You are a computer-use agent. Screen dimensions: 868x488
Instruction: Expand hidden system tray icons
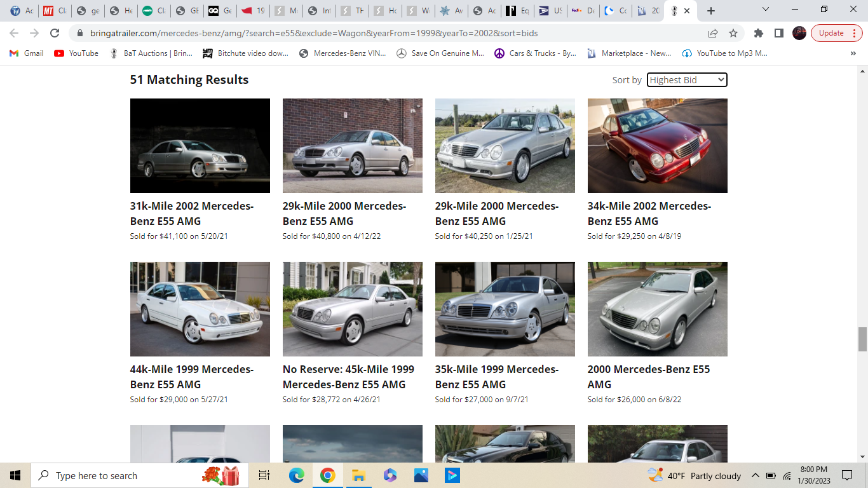tap(756, 475)
